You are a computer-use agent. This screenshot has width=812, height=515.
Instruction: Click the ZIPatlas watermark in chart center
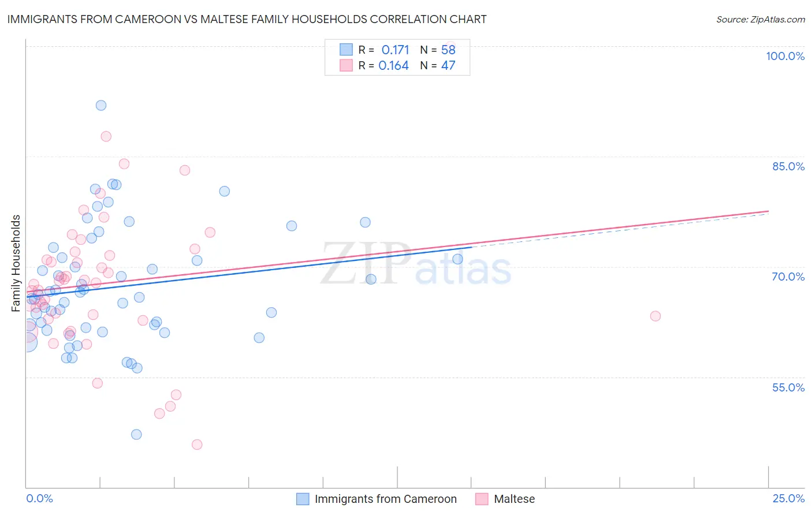(416, 264)
